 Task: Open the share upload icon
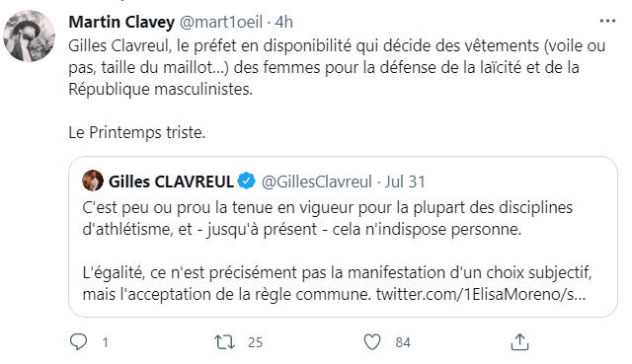point(519,342)
